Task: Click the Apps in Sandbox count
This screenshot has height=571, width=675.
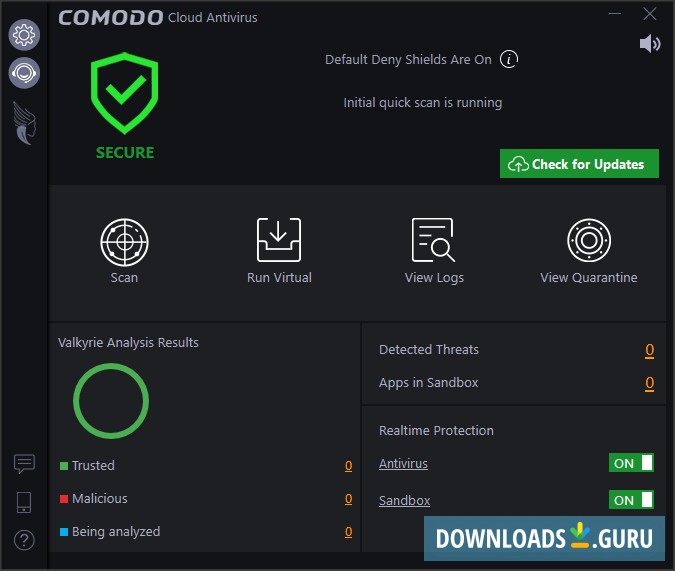Action: point(650,383)
